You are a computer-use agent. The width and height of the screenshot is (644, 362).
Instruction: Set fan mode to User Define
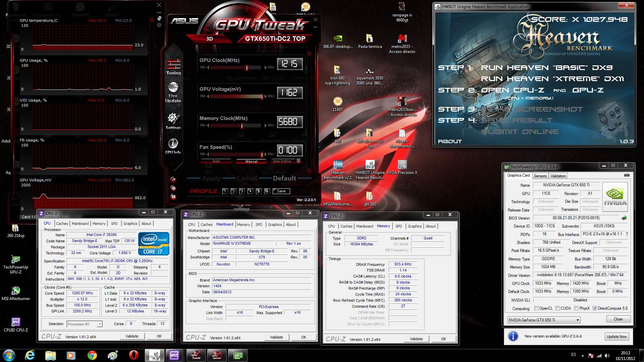[282, 161]
